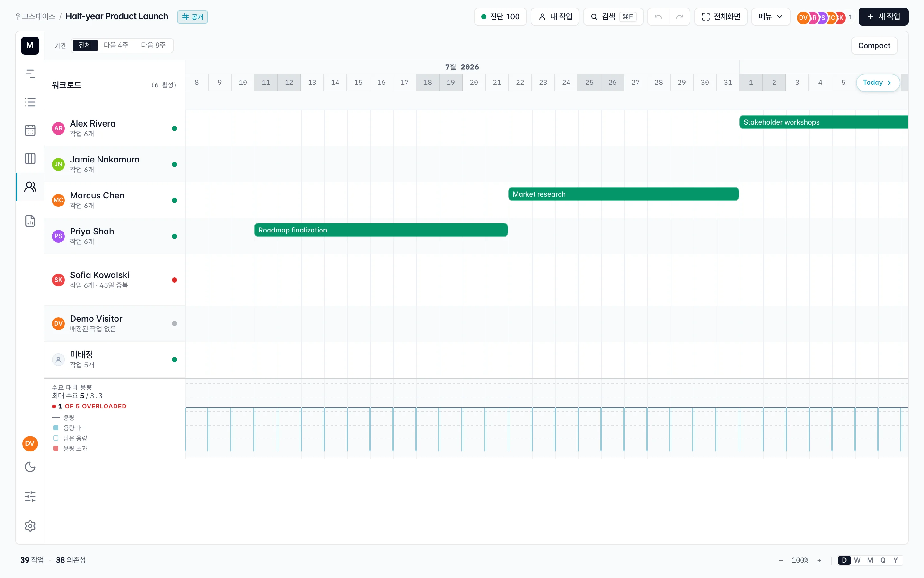Toggle dark mode moon icon
This screenshot has height=578, width=924.
(30, 467)
